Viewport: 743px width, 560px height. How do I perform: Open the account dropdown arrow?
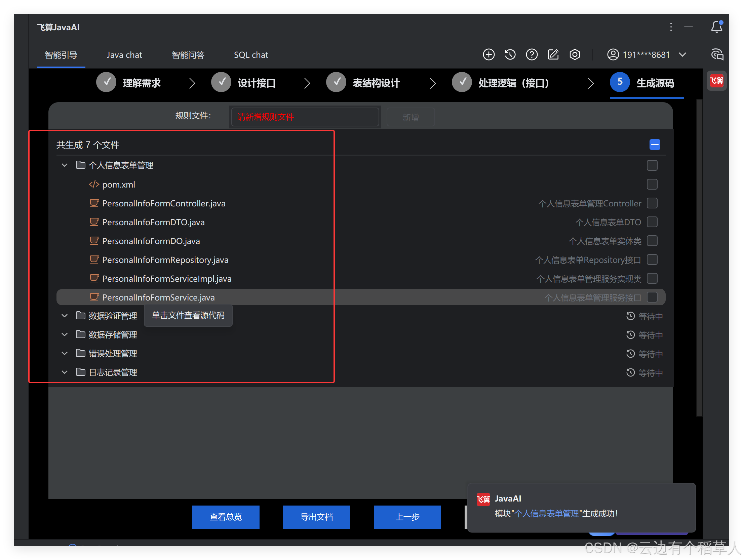click(x=682, y=54)
